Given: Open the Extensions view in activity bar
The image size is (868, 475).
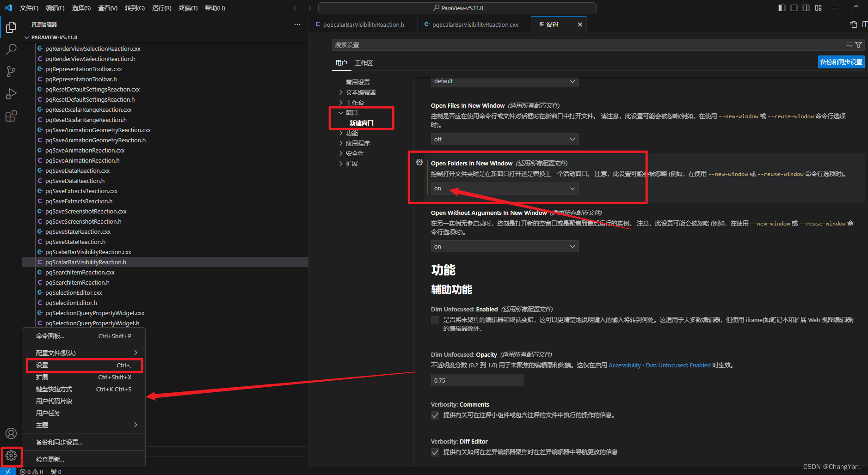Looking at the screenshot, I should [11, 116].
